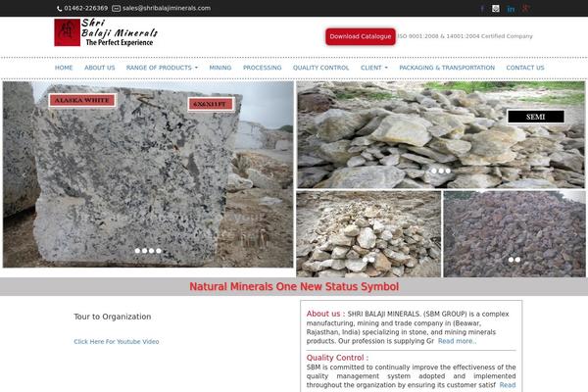Expand the RANGE OF PRODUCTS dropdown
Image resolution: width=588 pixels, height=392 pixels.
coord(162,68)
